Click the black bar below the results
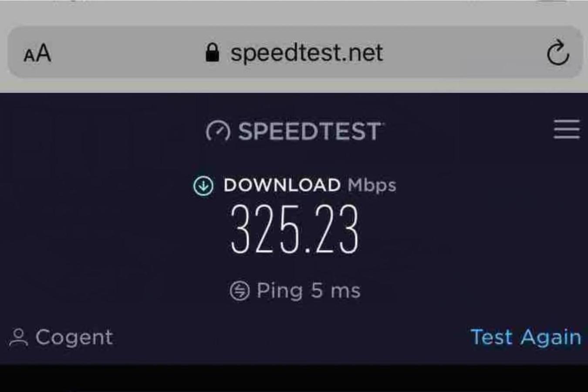The width and height of the screenshot is (588, 392). tap(294, 378)
